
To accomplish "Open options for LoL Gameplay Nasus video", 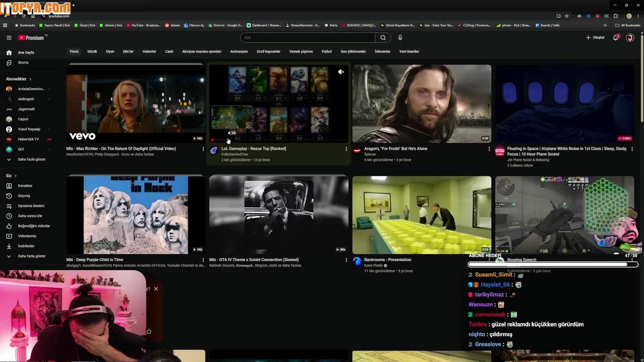I will [346, 149].
